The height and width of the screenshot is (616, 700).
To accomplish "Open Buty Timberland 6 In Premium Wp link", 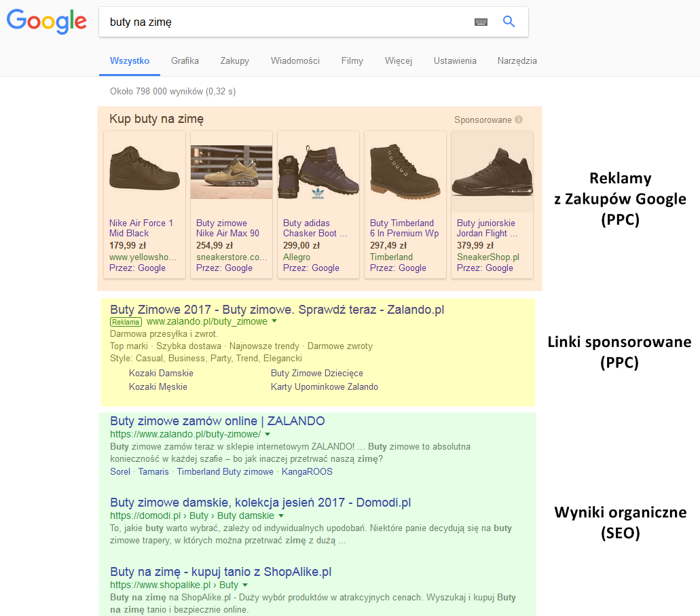I will click(404, 228).
